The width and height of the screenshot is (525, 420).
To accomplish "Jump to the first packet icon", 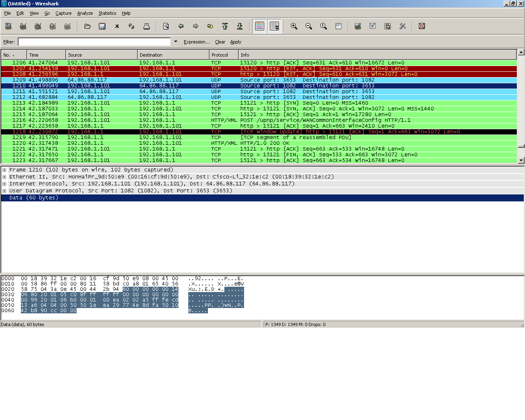I will (x=225, y=26).
